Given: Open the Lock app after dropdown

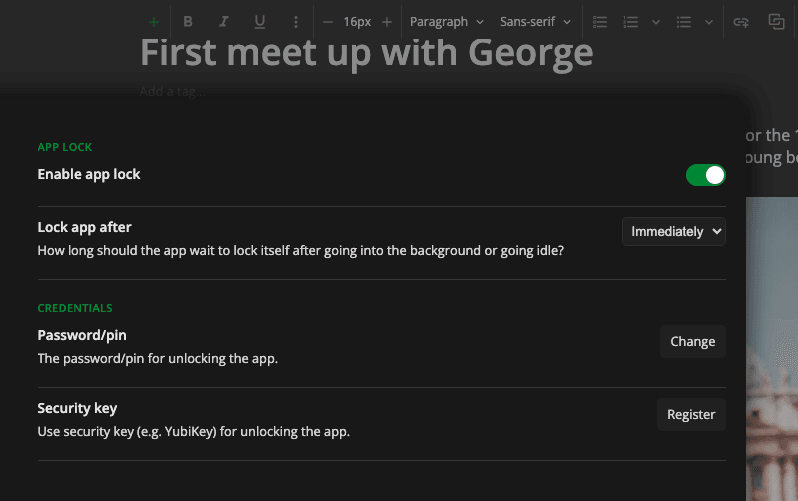Looking at the screenshot, I should click(673, 231).
